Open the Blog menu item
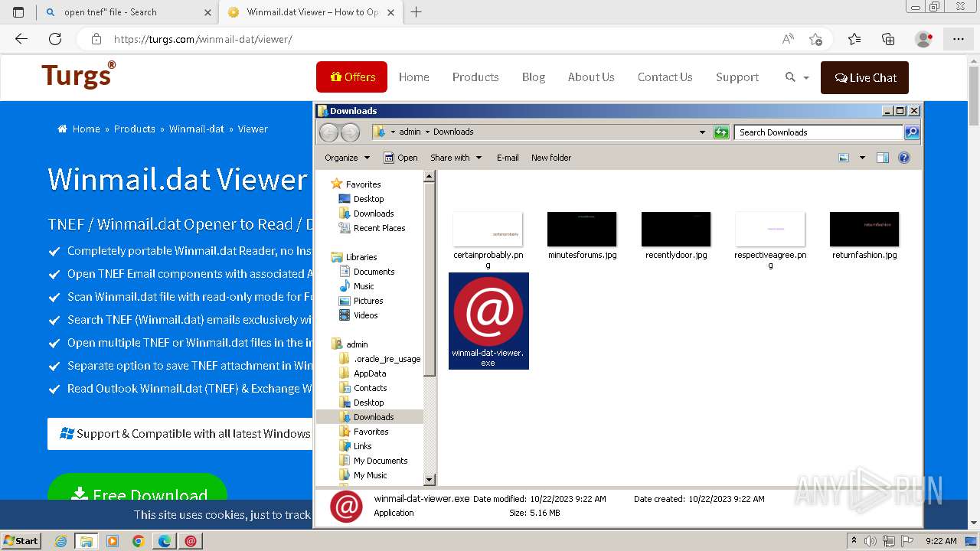 click(x=534, y=77)
